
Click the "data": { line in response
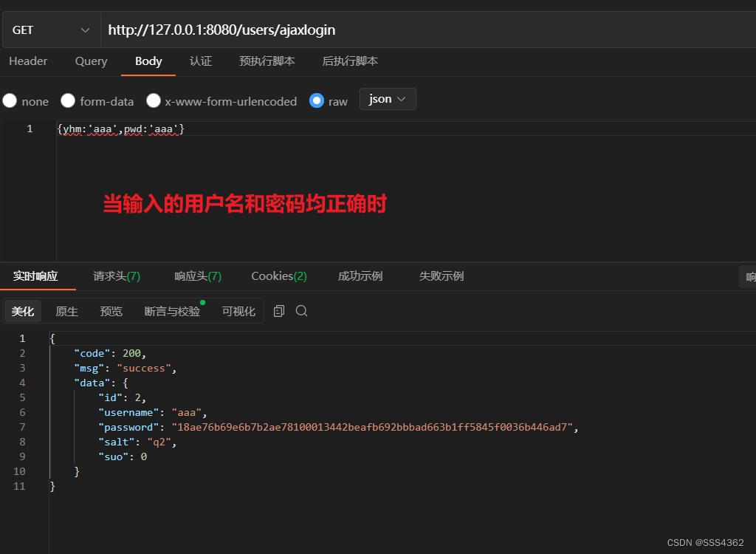tap(100, 383)
